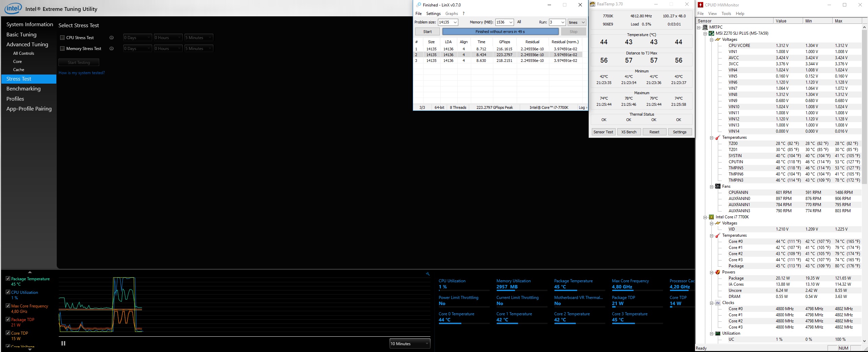This screenshot has width=868, height=352.
Task: Pause the XTU monitoring graph
Action: coord(63,343)
